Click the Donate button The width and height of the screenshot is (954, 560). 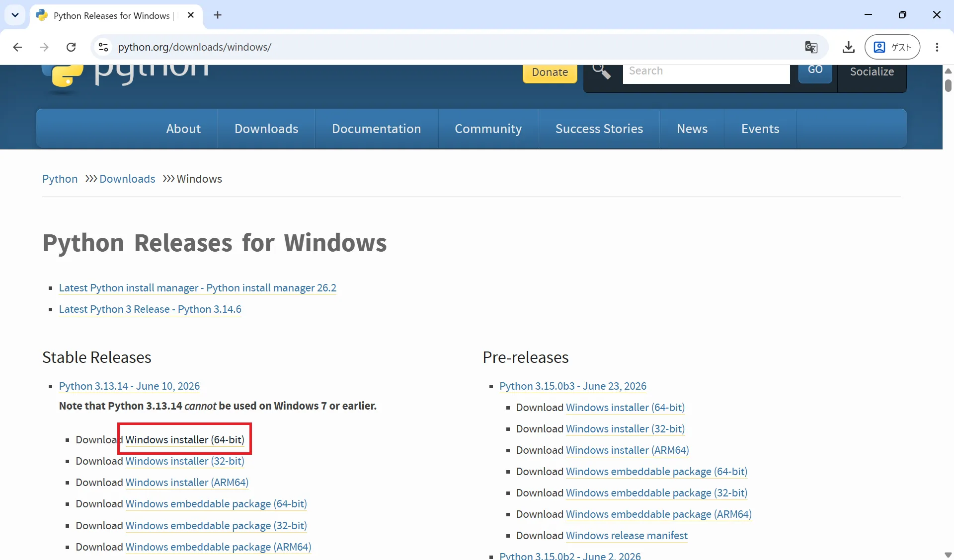550,72
